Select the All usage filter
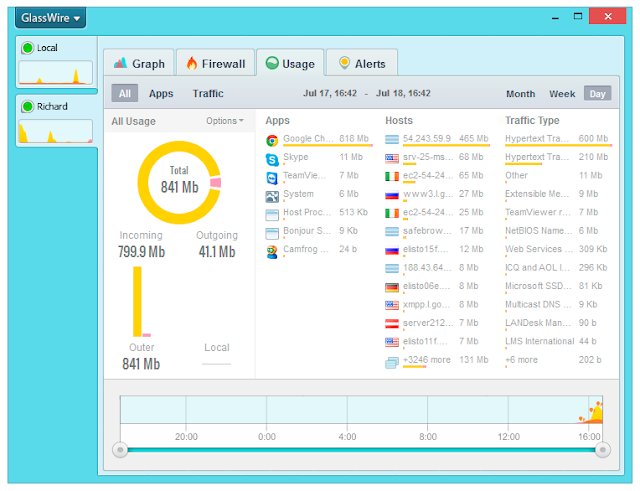 [125, 93]
